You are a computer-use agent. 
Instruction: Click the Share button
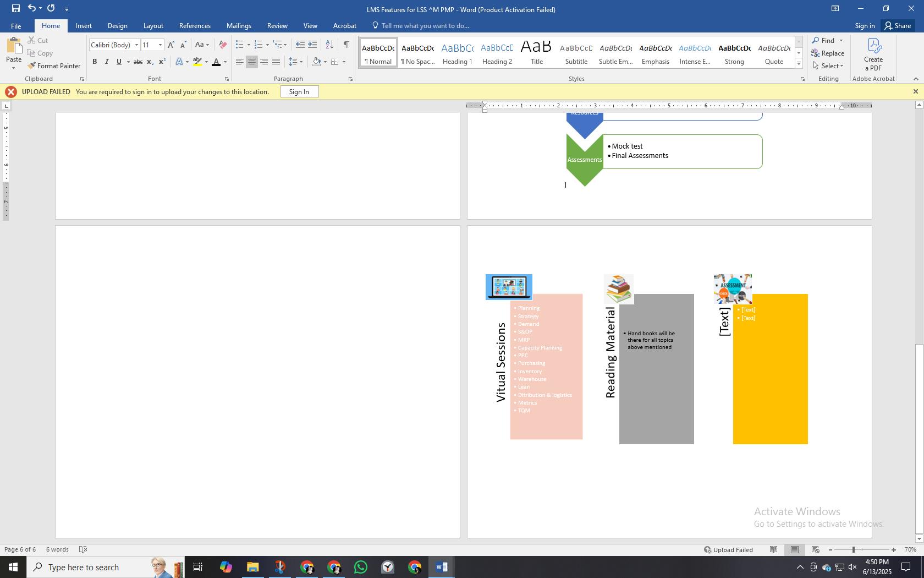pyautogui.click(x=897, y=26)
